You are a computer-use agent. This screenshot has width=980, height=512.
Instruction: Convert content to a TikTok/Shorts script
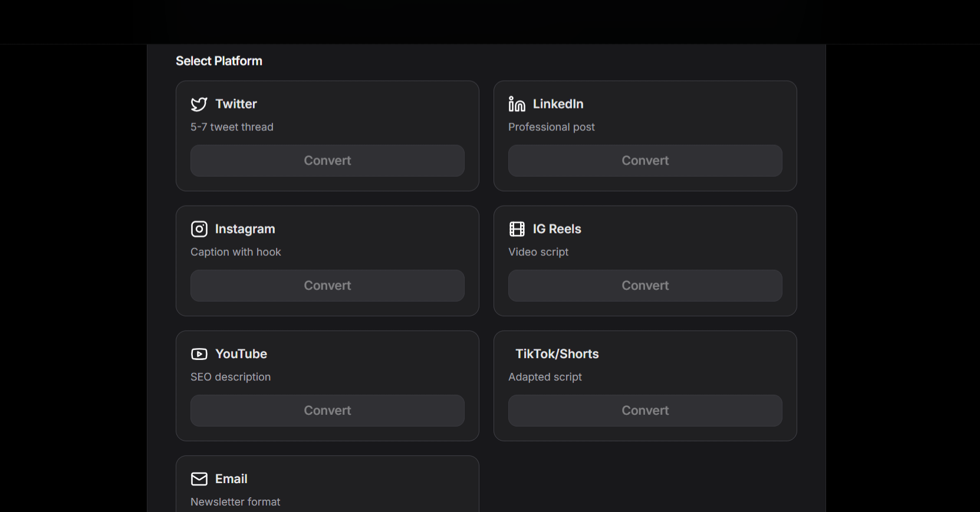coord(645,411)
